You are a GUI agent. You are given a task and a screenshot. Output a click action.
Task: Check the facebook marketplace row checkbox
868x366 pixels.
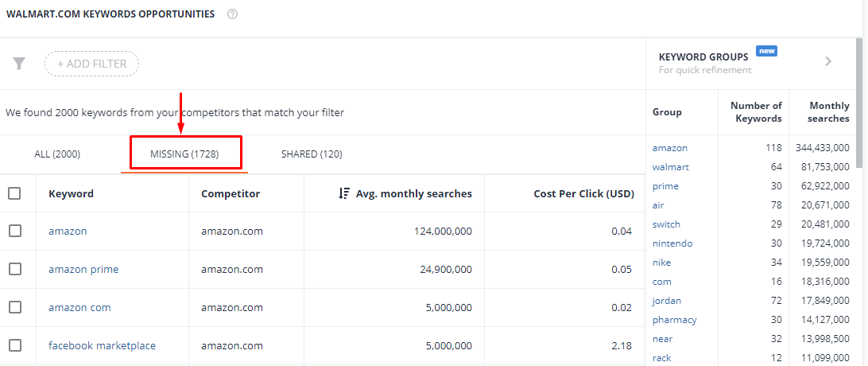[x=15, y=345]
